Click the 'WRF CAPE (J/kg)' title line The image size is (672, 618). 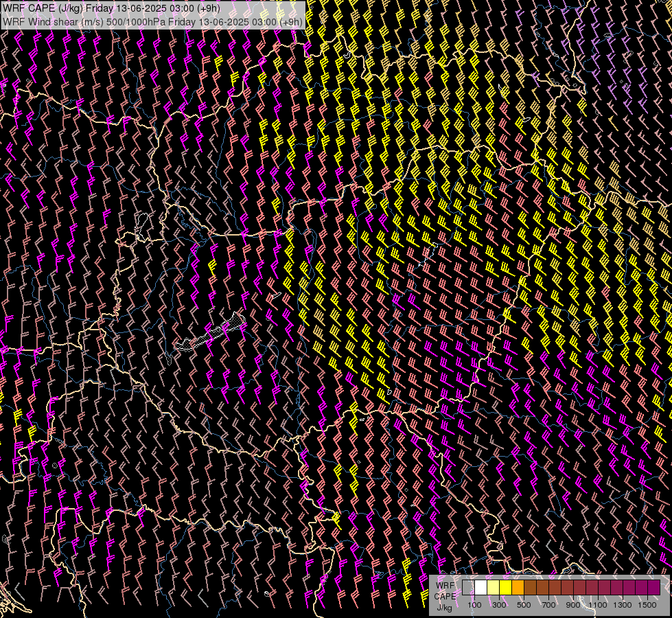point(111,8)
